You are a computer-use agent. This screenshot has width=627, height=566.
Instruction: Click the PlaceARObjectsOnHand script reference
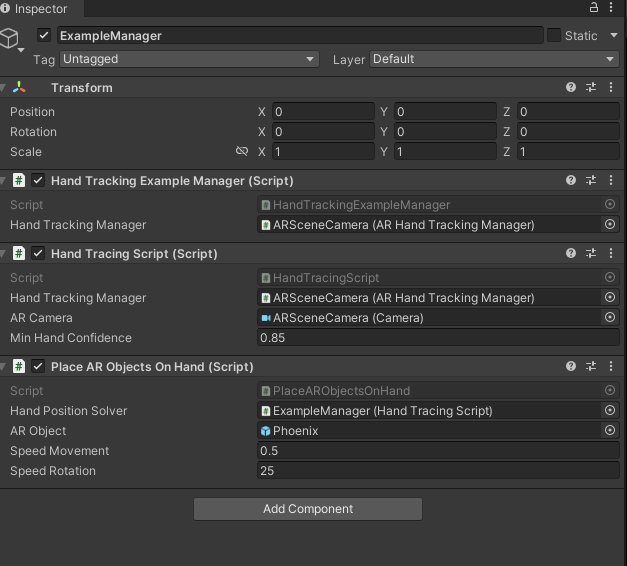coord(429,390)
